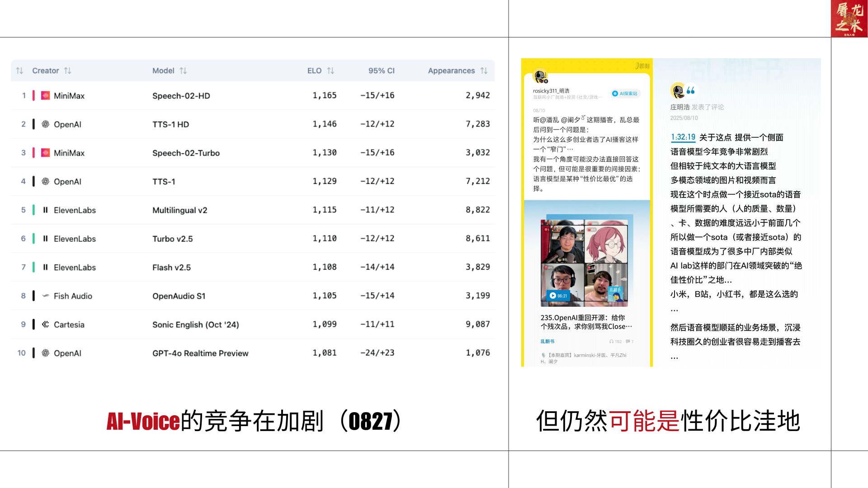The width and height of the screenshot is (868, 488).
Task: Click the ELO value 1,165
Action: 325,95
